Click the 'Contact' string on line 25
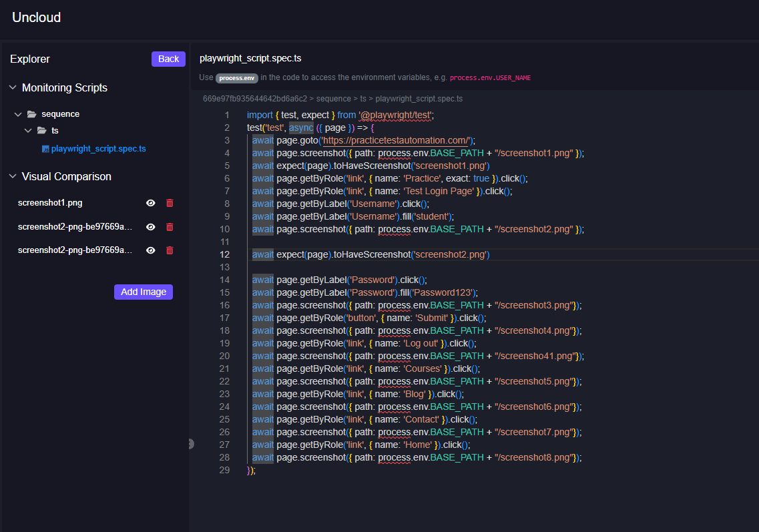The height and width of the screenshot is (532, 759). click(x=422, y=420)
